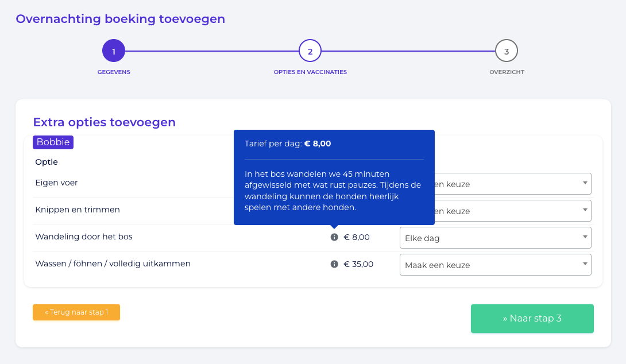Screen dimensions: 626x364
Task: Go back with 'Terug naar stap 1'
Action: pos(76,312)
